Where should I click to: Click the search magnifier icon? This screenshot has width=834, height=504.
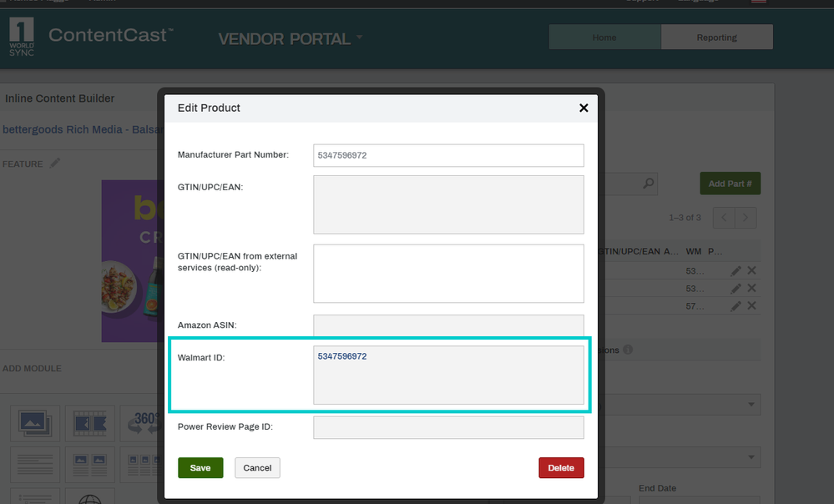pyautogui.click(x=649, y=184)
